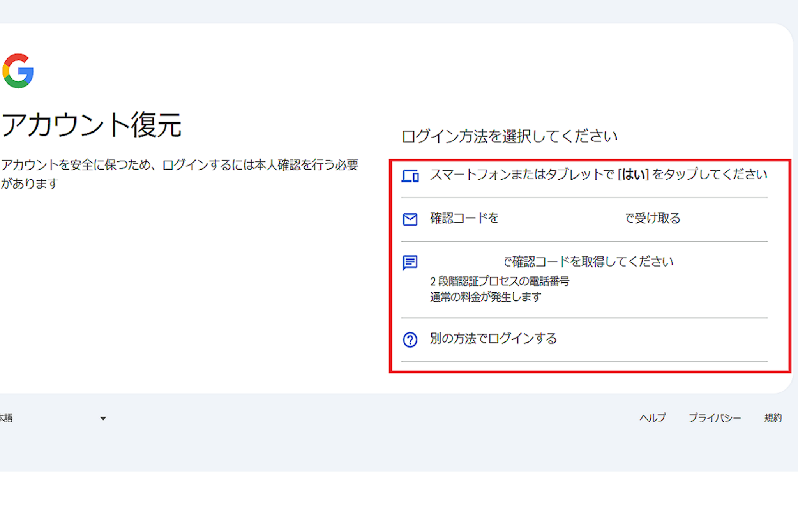Open the language dropdown arrow
Viewport: 798px width, 532px height.
point(103,418)
